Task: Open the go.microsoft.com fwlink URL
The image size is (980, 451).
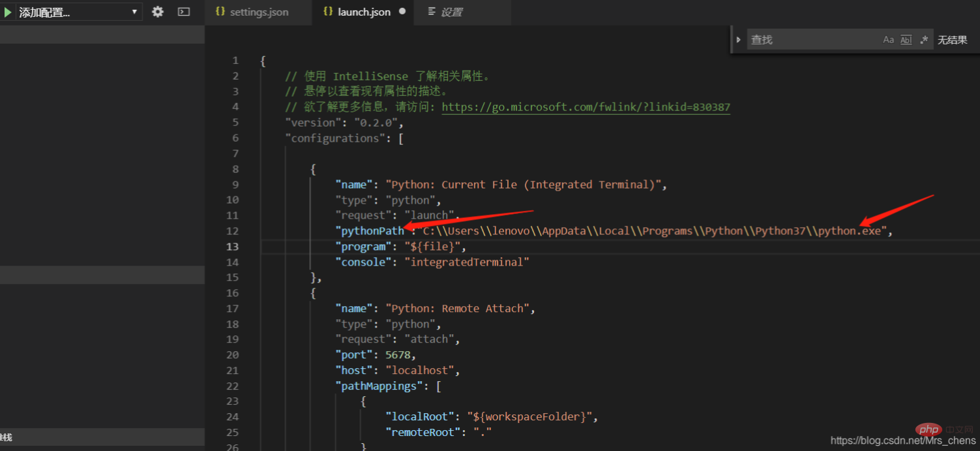Action: pos(586,107)
